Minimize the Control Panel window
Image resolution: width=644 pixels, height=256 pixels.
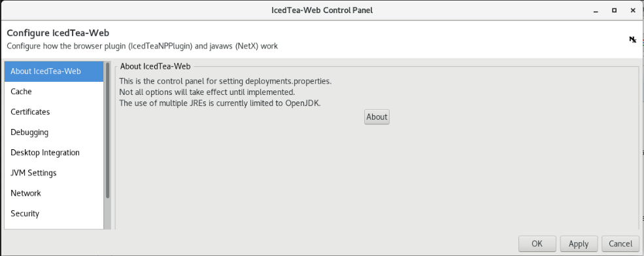coord(596,10)
